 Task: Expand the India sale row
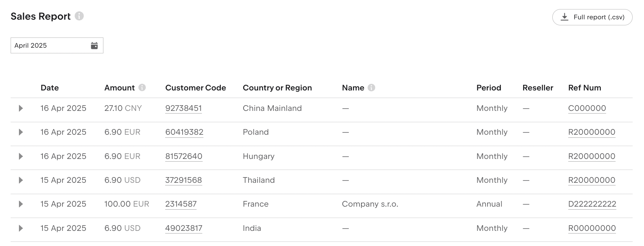(x=21, y=228)
